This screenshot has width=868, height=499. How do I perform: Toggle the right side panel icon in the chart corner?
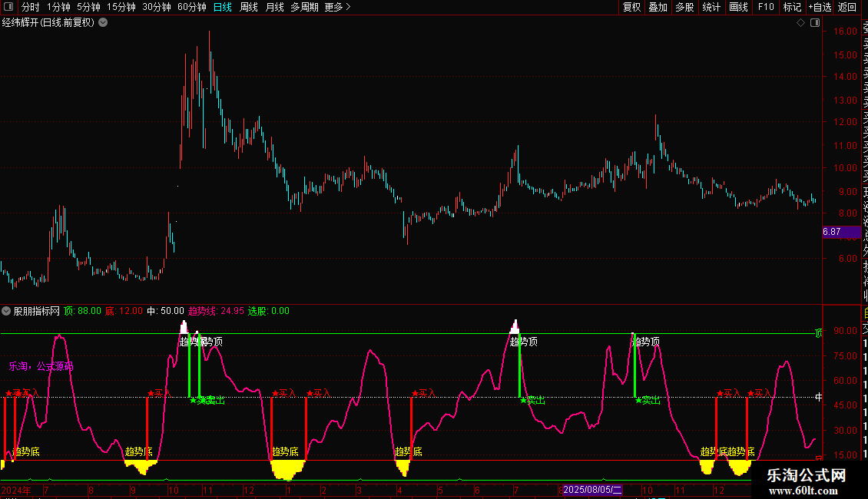(815, 23)
